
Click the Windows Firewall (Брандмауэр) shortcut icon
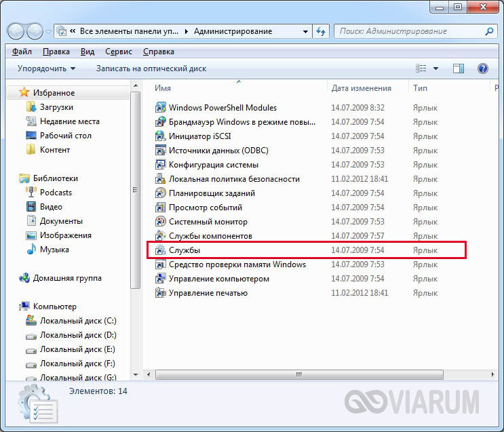160,122
